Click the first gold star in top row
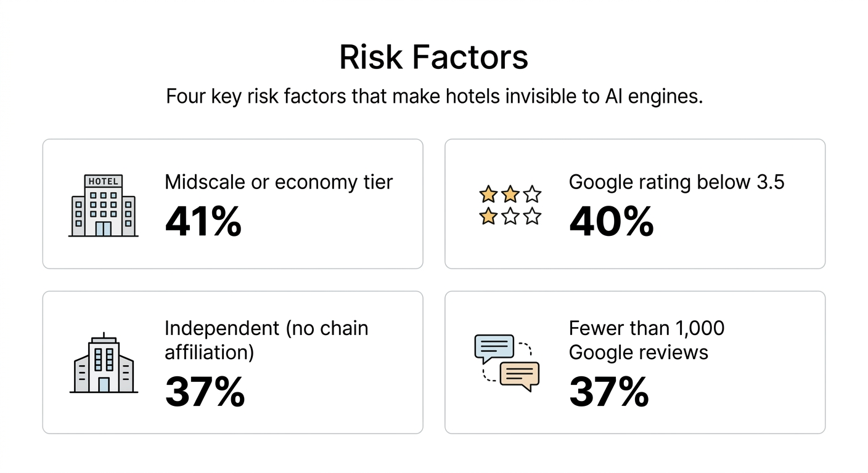Viewport: 868px width, 473px height. [488, 195]
